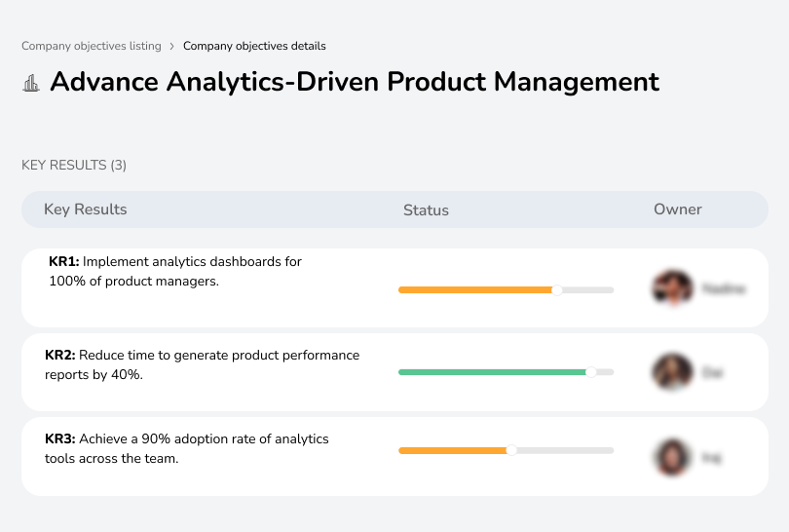
Task: Click the KR1 orange progress slider handle
Action: click(556, 290)
